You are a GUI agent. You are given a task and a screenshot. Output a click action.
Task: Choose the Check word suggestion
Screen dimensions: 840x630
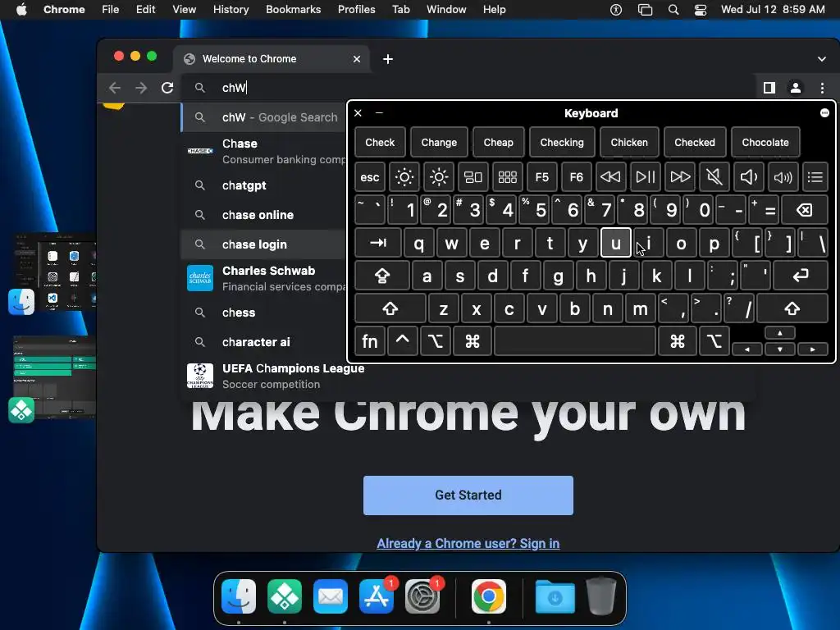[380, 143]
